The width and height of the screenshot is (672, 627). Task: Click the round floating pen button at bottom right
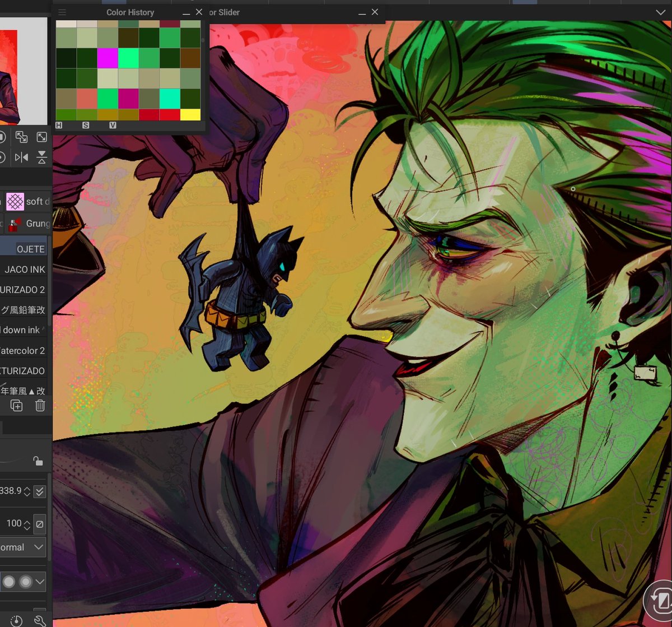658,601
